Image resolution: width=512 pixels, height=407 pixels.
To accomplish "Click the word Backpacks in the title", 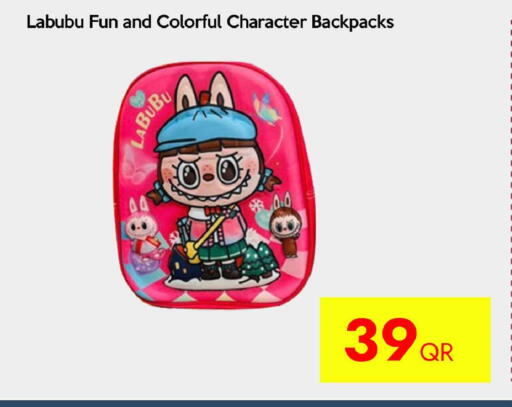I will click(x=353, y=23).
